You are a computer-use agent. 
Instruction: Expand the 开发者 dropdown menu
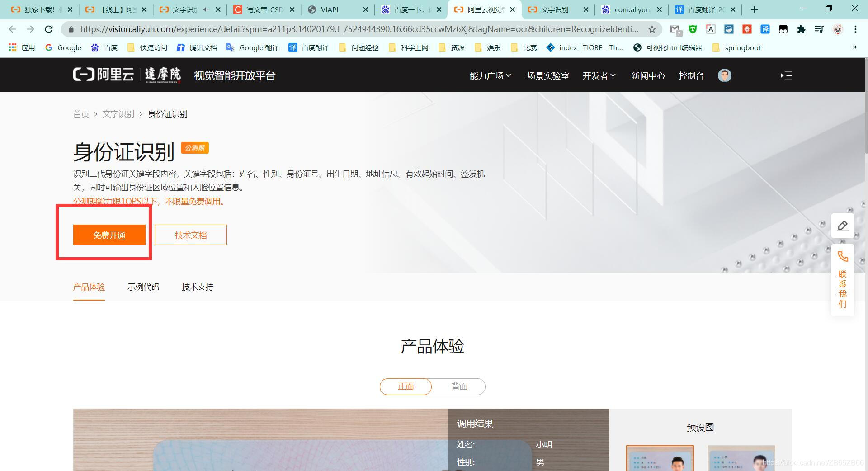599,75
